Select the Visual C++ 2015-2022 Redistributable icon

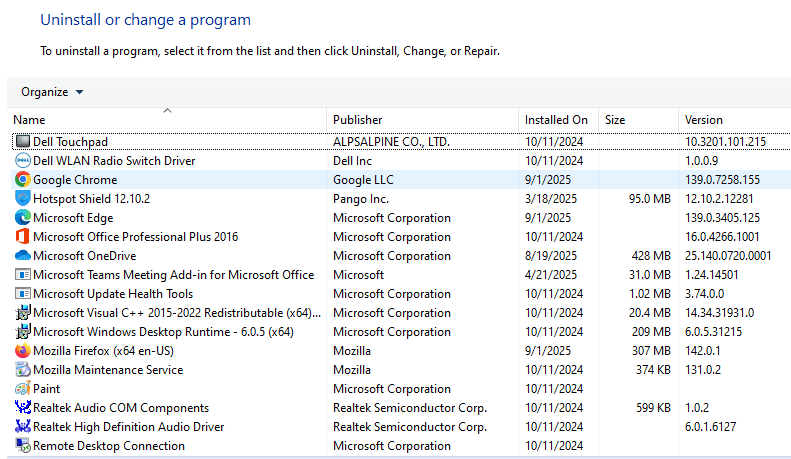(23, 313)
